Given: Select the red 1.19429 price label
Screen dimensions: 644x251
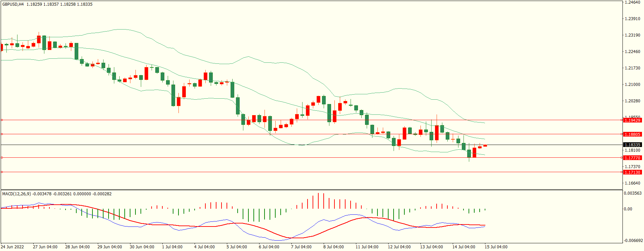Looking at the screenshot, I should 632,120.
